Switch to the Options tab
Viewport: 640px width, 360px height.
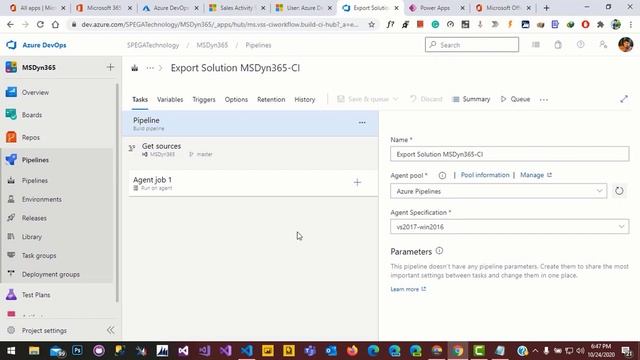pos(236,100)
